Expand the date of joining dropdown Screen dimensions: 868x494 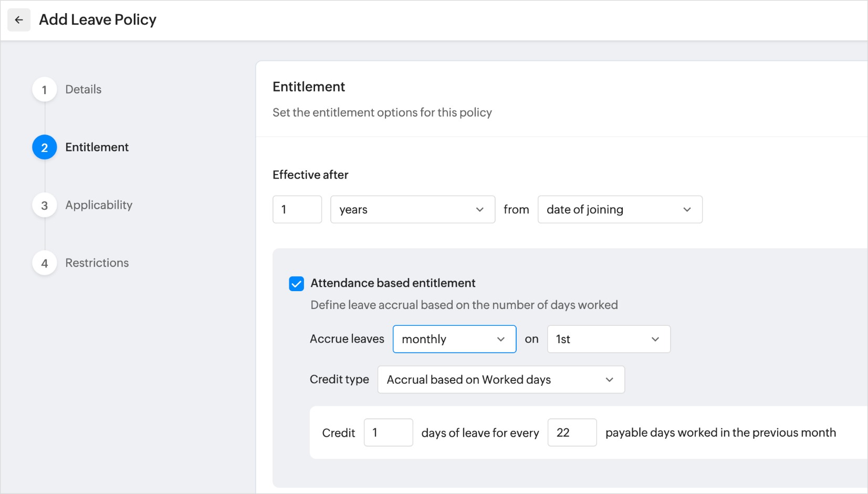620,210
